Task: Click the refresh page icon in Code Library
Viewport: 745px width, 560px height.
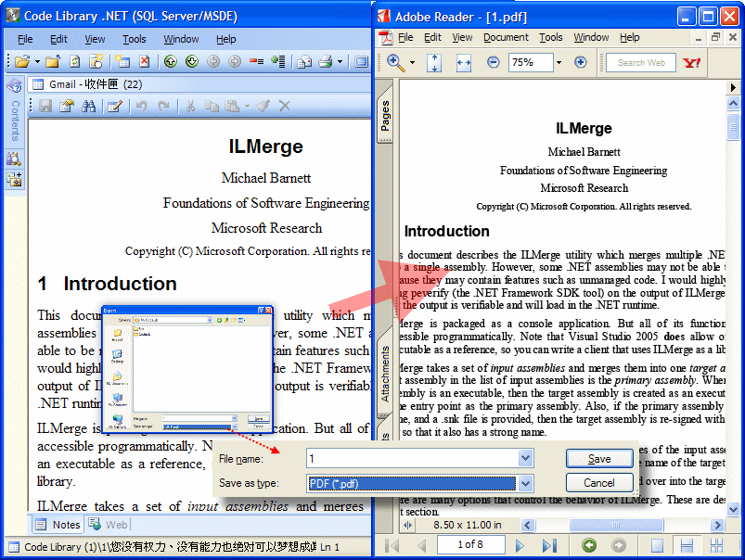Action: [74, 61]
